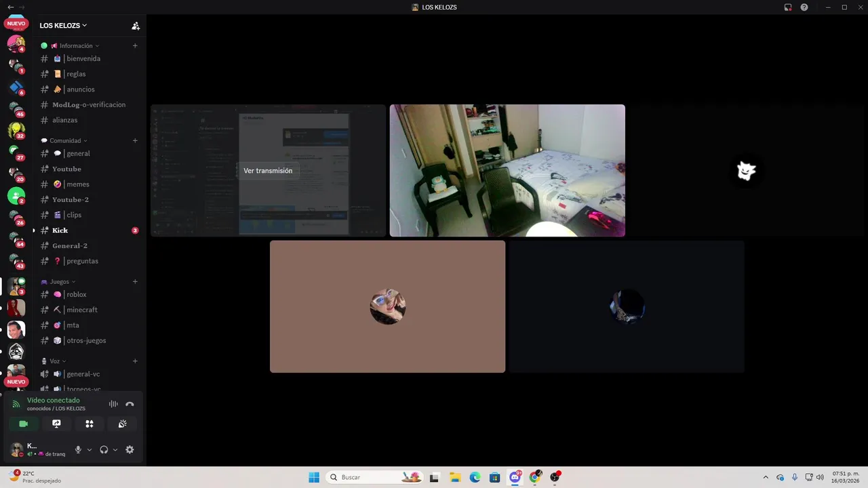This screenshot has height=488, width=868.
Task: Open the bienvenida channel
Action: (90, 58)
